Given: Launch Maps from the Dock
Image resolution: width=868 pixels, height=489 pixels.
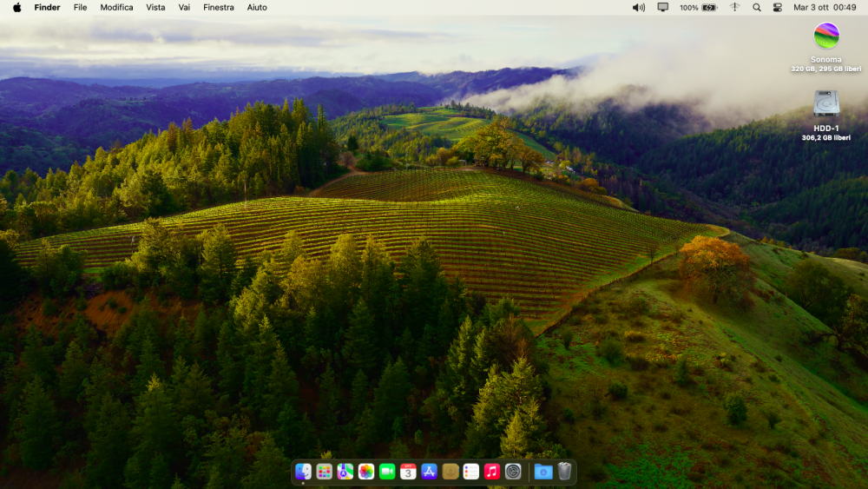Looking at the screenshot, I should pyautogui.click(x=345, y=472).
